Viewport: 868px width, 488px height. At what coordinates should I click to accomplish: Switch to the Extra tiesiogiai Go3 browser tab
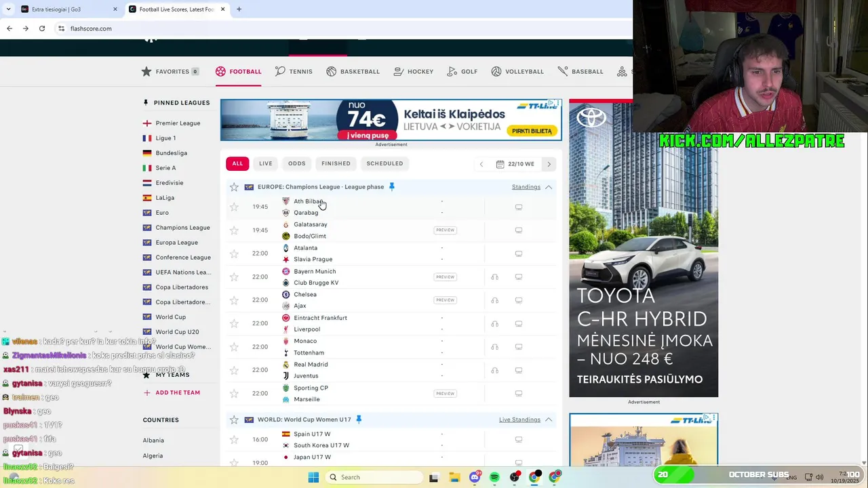pos(68,9)
